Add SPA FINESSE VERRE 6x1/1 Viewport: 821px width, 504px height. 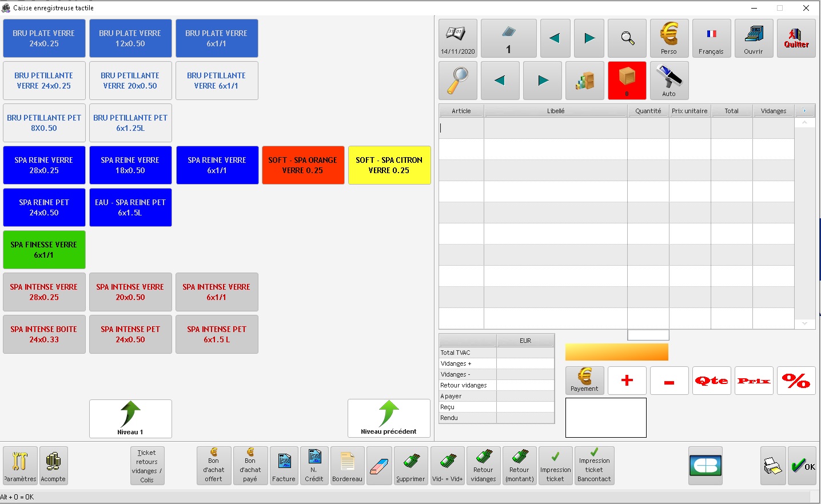click(x=44, y=250)
